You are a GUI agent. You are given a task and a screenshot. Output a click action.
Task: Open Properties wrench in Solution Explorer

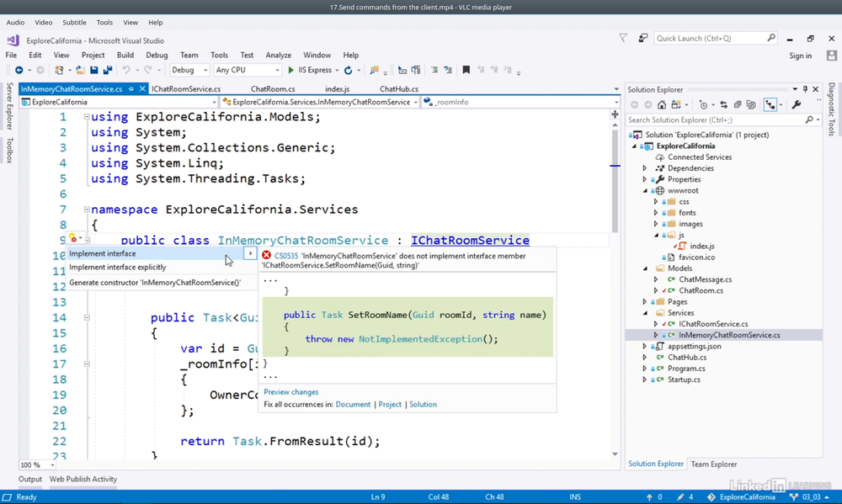pos(797,104)
